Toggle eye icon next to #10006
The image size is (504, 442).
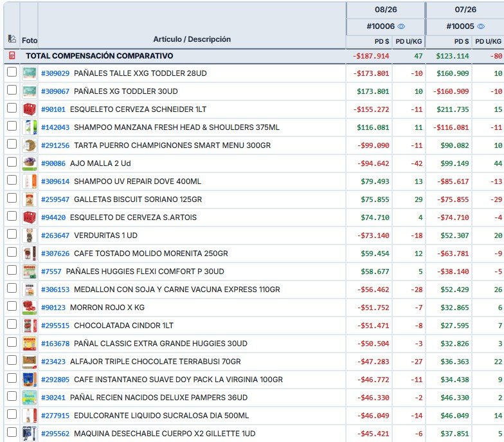point(401,26)
